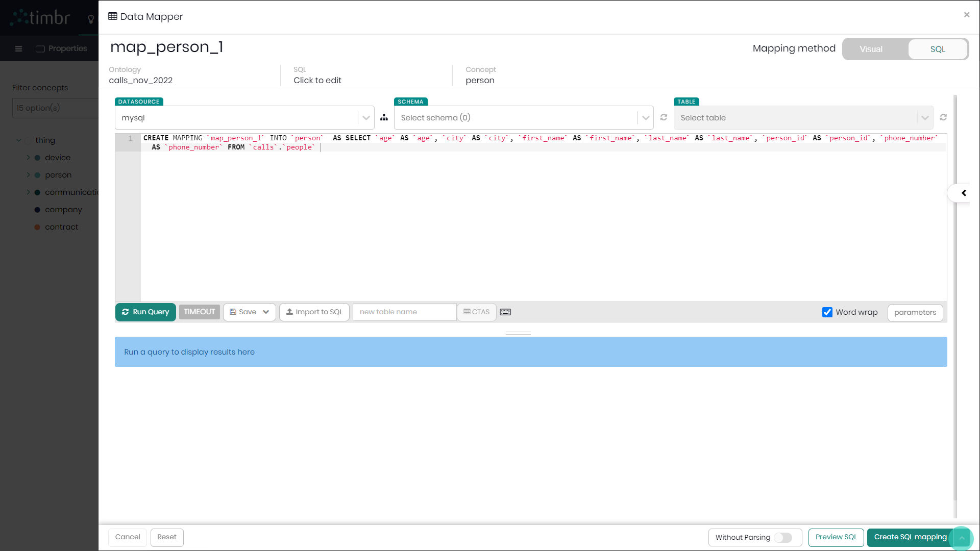The height and width of the screenshot is (551, 980).
Task: Click the 'Run a query' results banner
Action: 531,352
